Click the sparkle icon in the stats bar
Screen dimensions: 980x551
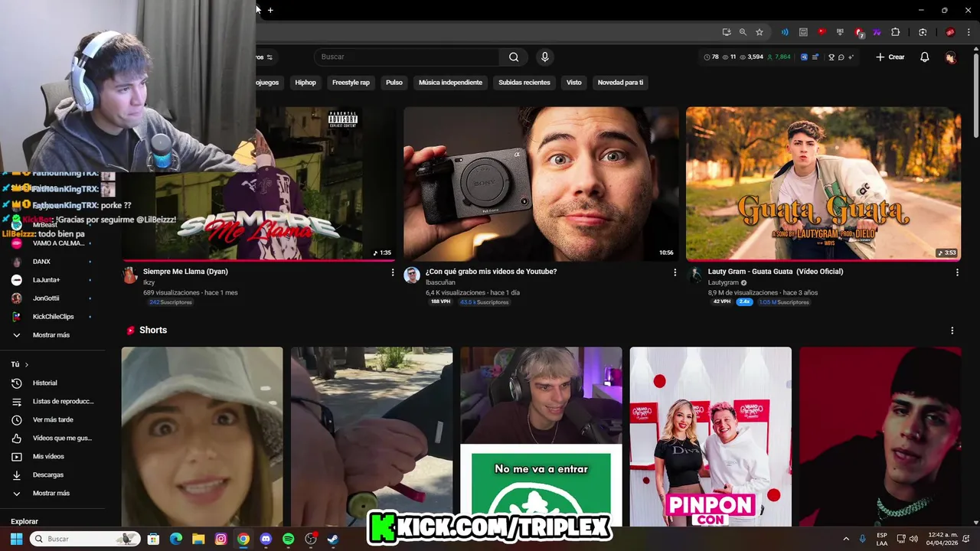pos(852,57)
